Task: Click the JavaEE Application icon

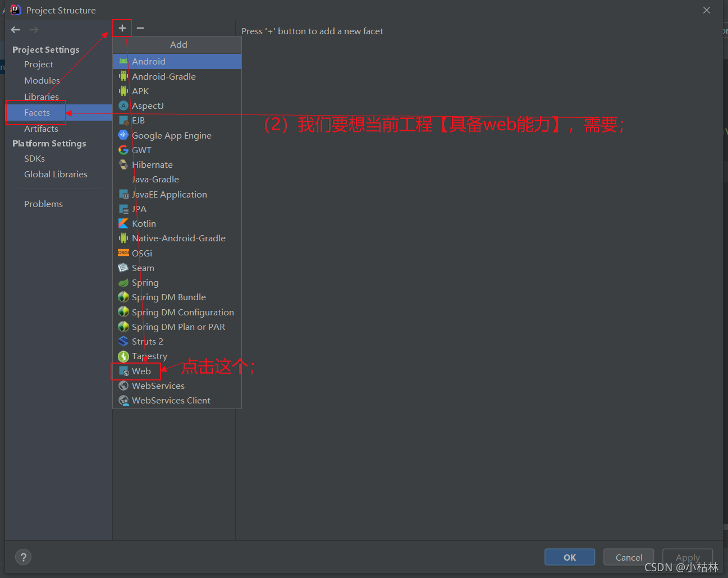Action: pyautogui.click(x=123, y=194)
